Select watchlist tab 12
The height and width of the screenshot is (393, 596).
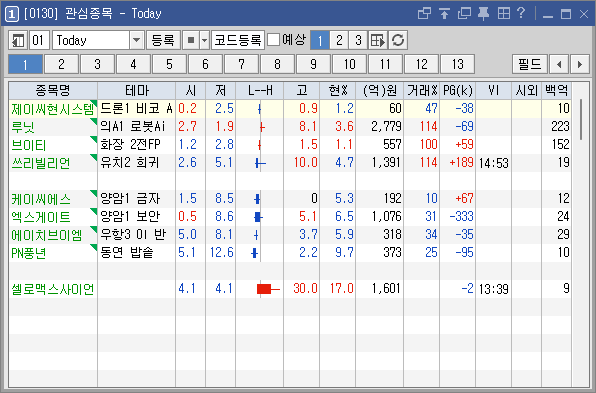421,64
